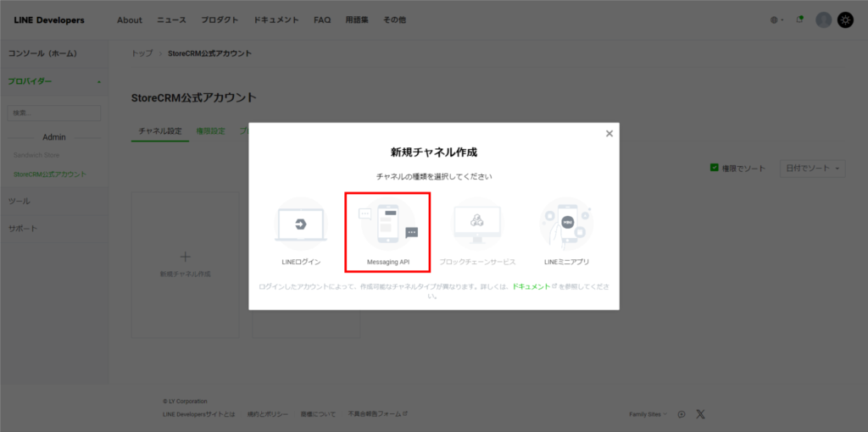Close the 新規チャネル作成 dialog
The image size is (868, 432).
point(609,133)
